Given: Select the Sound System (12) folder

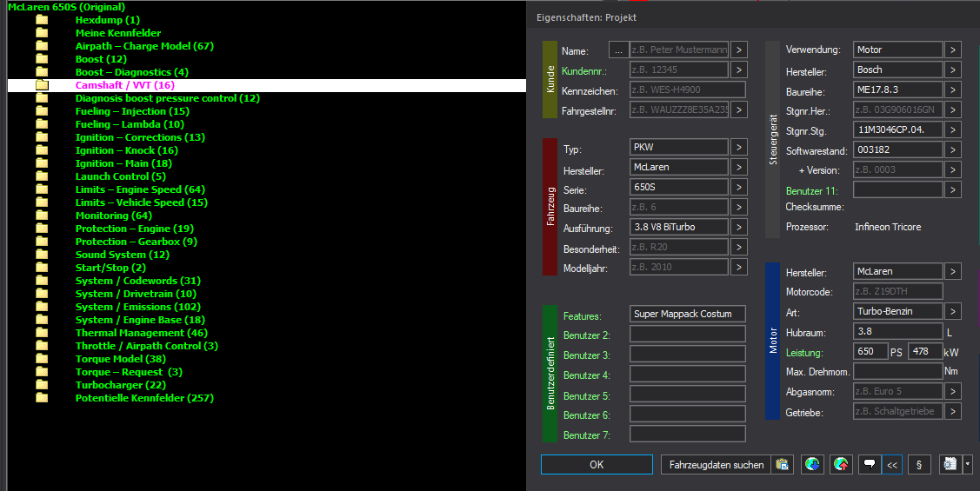Looking at the screenshot, I should (122, 255).
